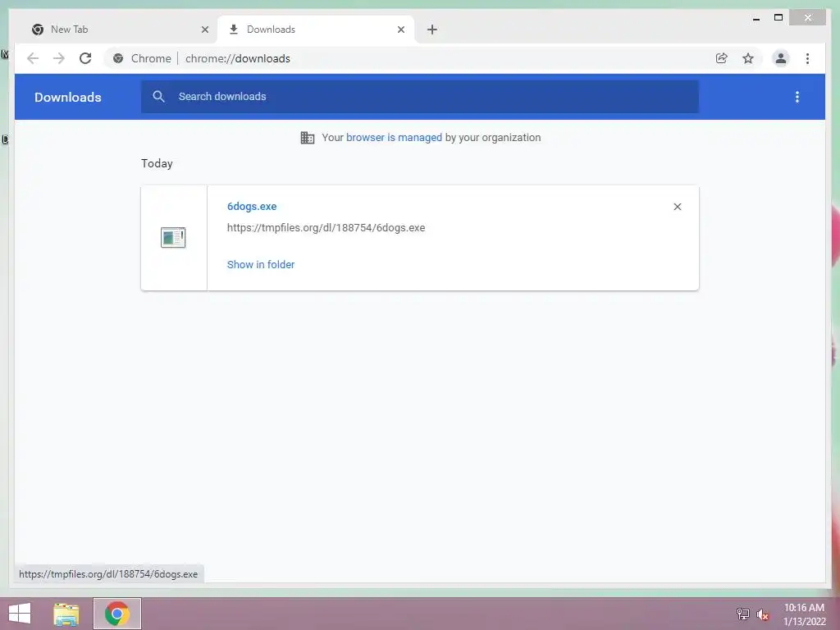The height and width of the screenshot is (630, 840).
Task: Open the tmpfiles.org source URL of 6dogs.exe
Action: click(x=326, y=228)
